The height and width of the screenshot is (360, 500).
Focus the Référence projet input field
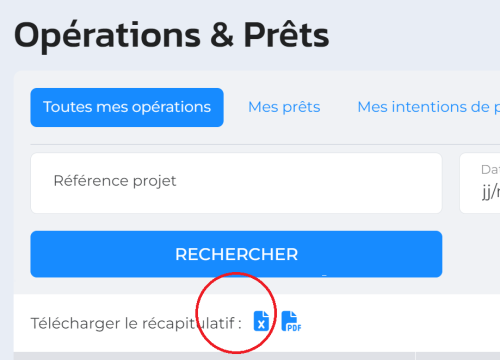[x=236, y=183]
